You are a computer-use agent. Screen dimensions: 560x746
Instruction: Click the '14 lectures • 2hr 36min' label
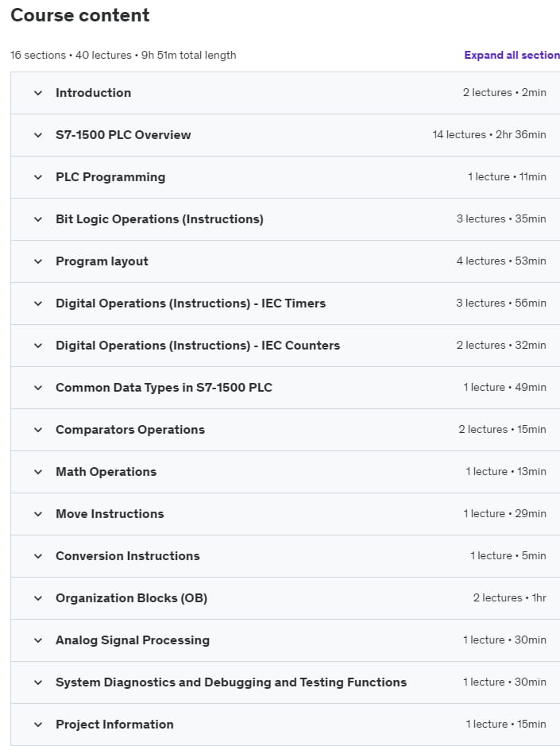[x=489, y=135]
